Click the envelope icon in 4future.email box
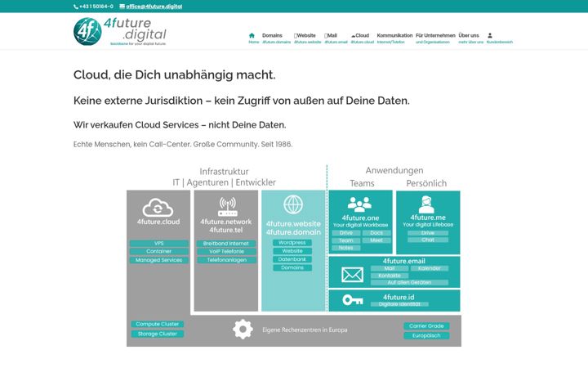 [x=353, y=275]
